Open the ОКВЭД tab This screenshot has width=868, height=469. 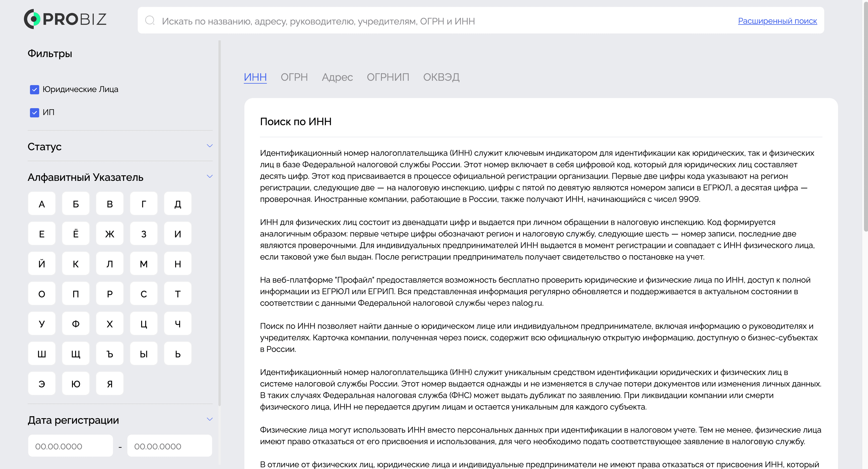[441, 77]
